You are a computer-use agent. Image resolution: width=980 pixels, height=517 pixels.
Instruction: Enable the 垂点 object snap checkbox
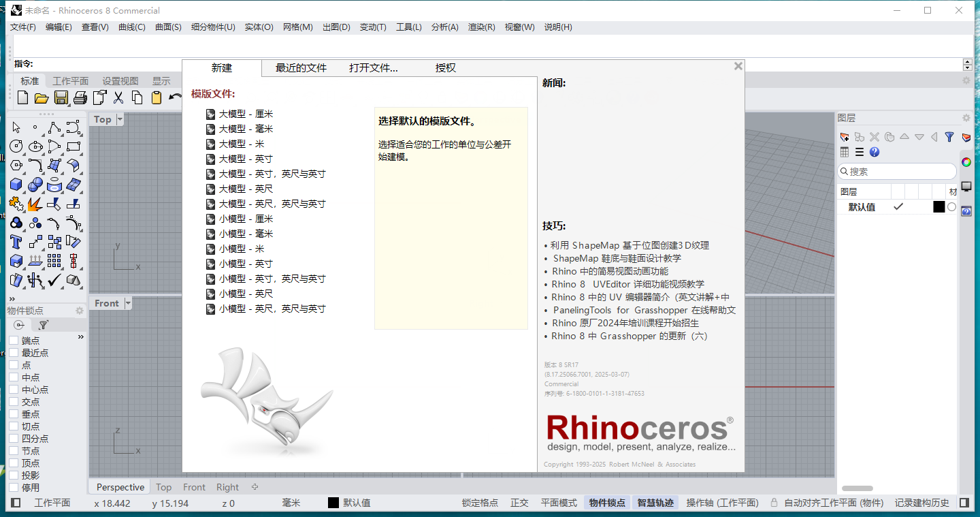click(x=13, y=414)
